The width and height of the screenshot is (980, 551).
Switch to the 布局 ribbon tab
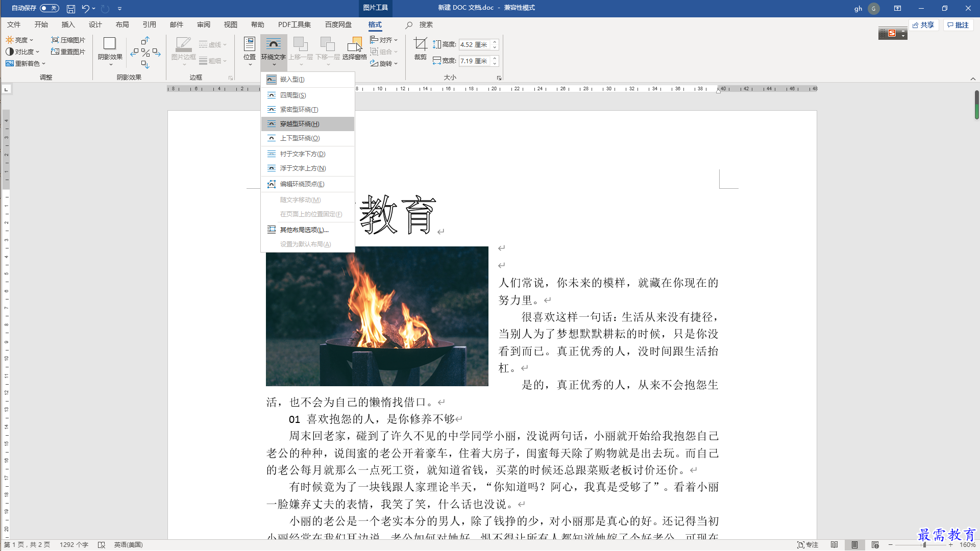(122, 24)
